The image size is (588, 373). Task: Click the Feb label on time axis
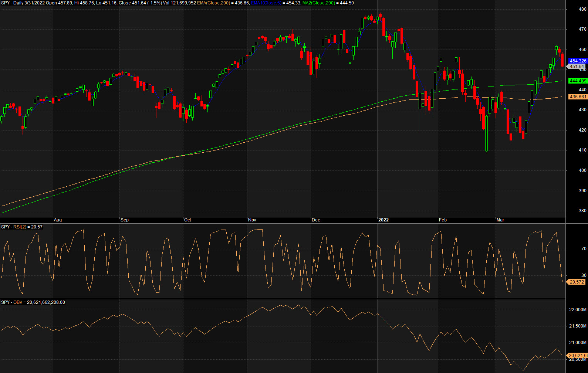pyautogui.click(x=443, y=220)
